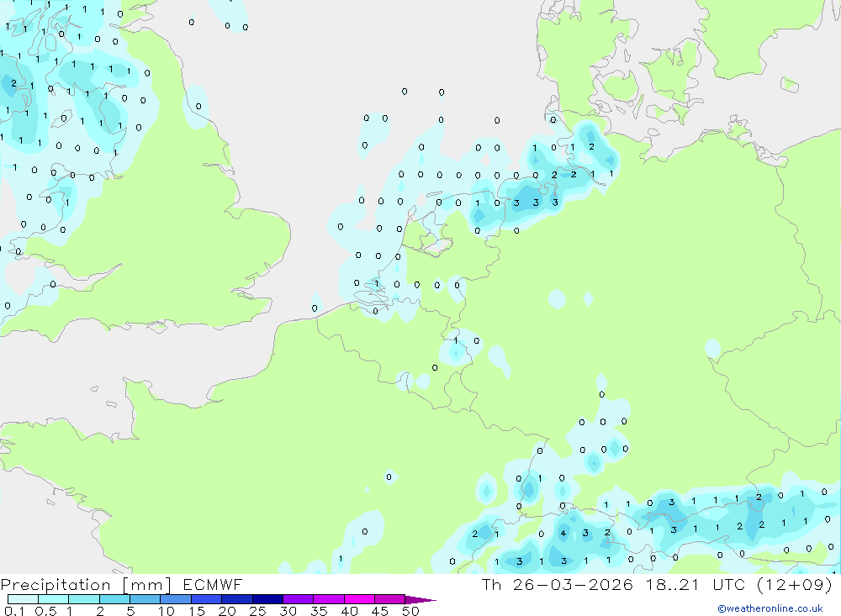
Task: Click the 20–25 mm dark blue legend swatch
Action: pos(237,599)
